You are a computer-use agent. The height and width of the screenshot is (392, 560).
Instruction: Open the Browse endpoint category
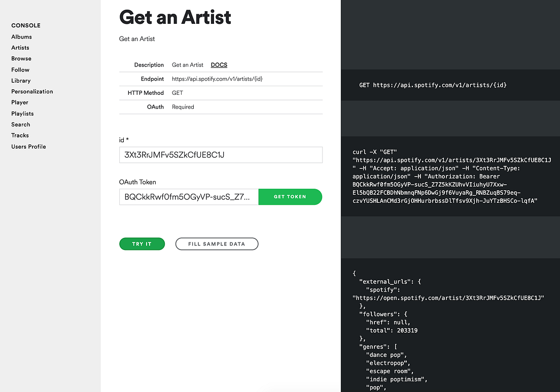(21, 58)
